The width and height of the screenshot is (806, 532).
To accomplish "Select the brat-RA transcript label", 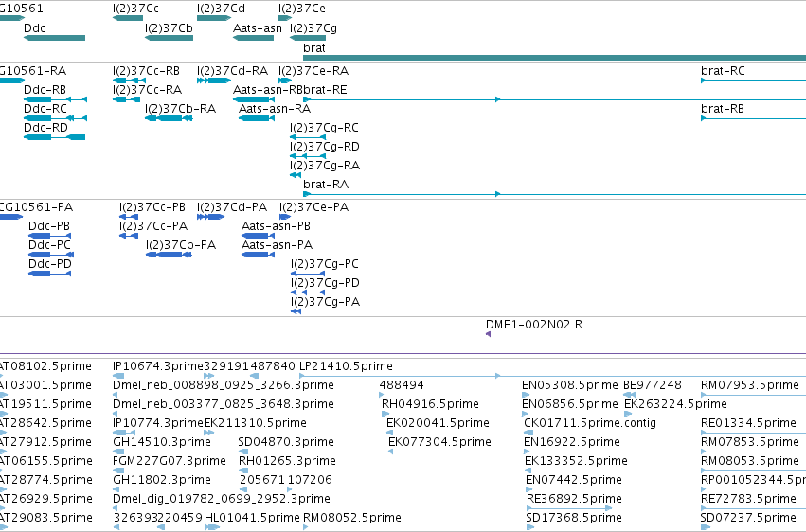I will point(326,185).
